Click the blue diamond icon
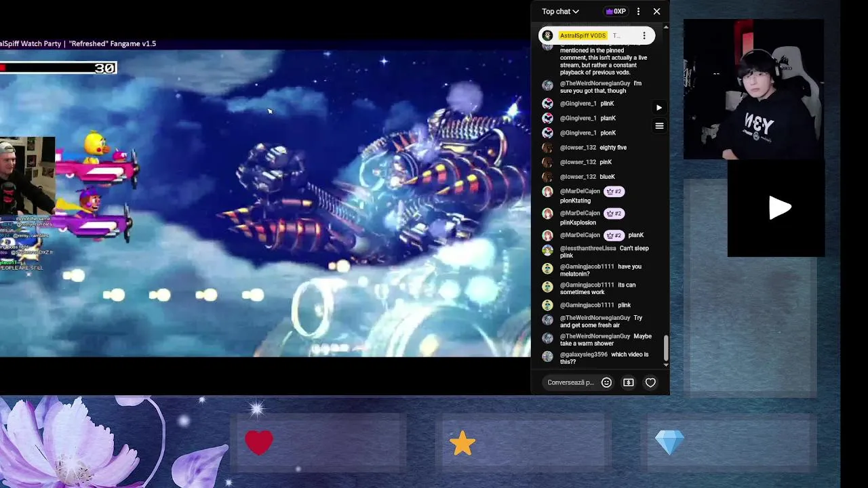868x488 pixels. 670,443
